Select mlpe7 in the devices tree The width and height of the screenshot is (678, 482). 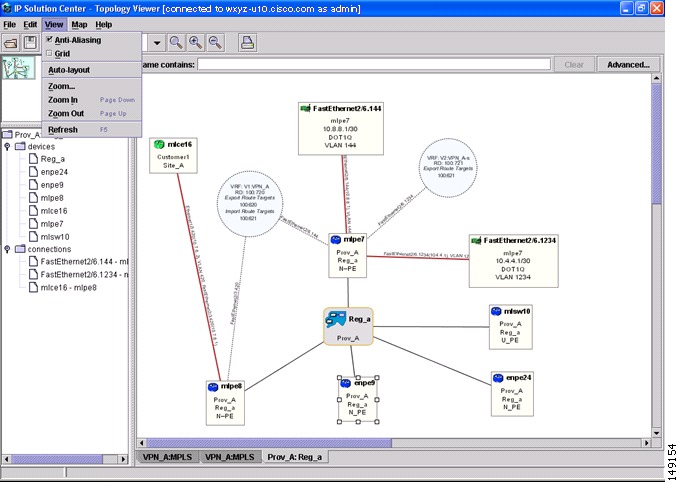(52, 224)
